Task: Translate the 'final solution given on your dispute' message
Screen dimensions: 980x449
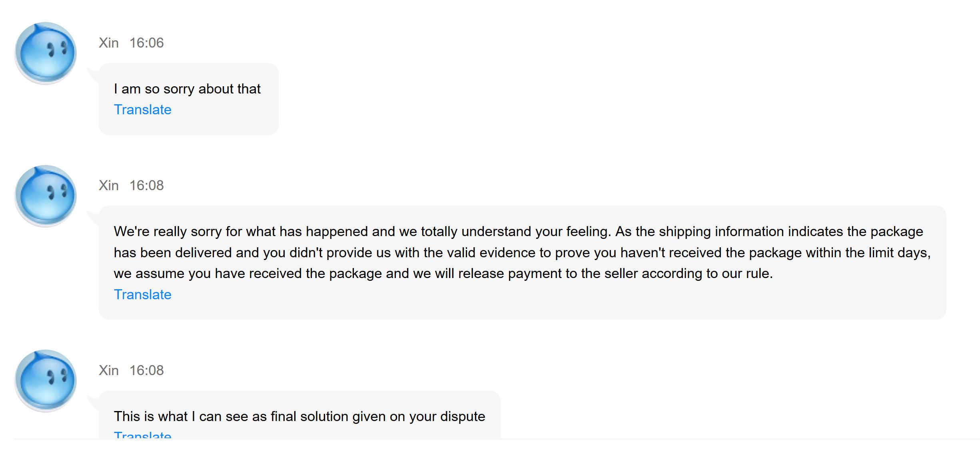Action: click(142, 435)
